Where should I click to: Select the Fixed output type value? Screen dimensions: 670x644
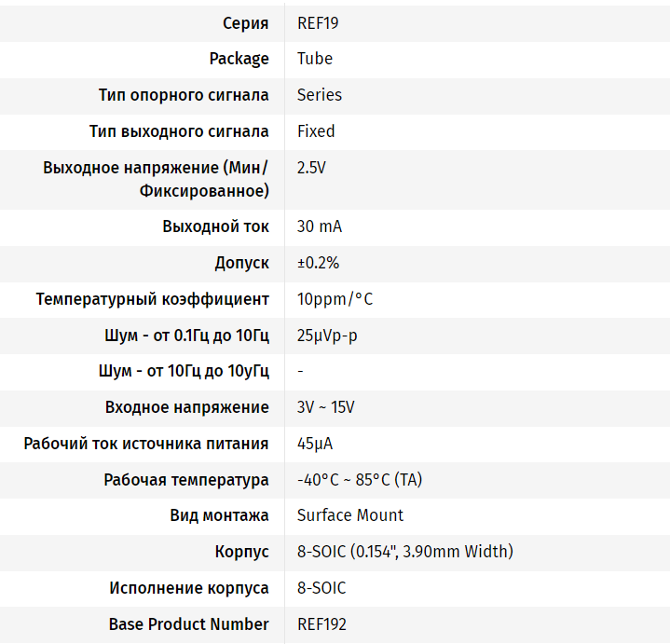[316, 131]
